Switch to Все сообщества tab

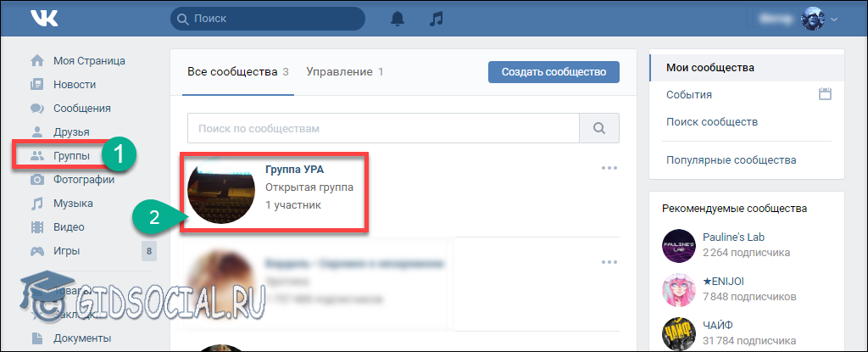coord(238,71)
